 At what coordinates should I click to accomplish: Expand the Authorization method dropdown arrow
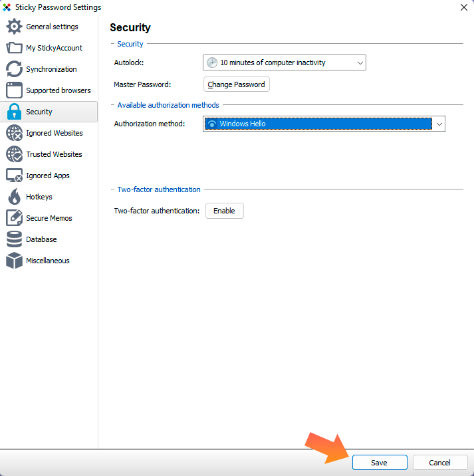click(x=439, y=124)
